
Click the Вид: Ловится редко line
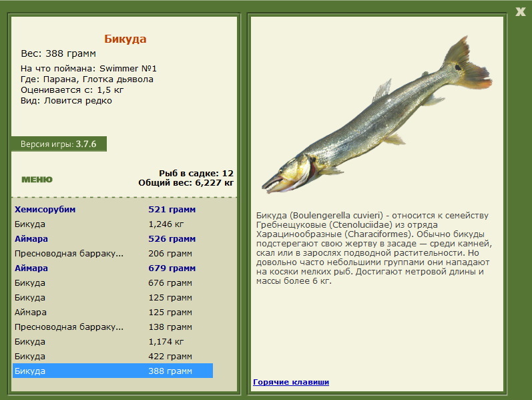(66, 101)
